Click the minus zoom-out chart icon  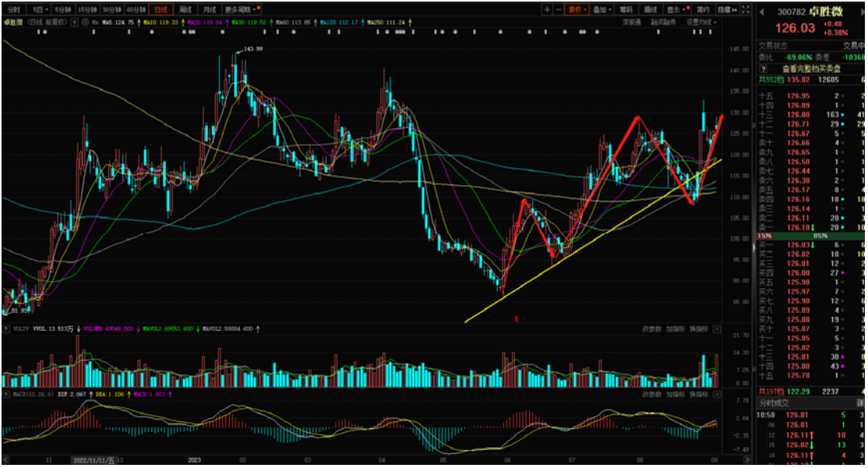[x=558, y=9]
